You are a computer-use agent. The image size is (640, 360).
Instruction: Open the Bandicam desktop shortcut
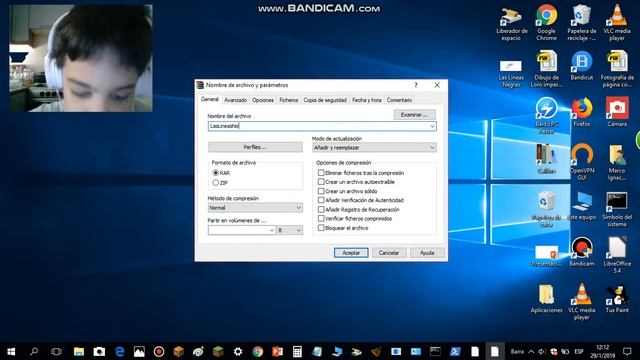click(582, 251)
